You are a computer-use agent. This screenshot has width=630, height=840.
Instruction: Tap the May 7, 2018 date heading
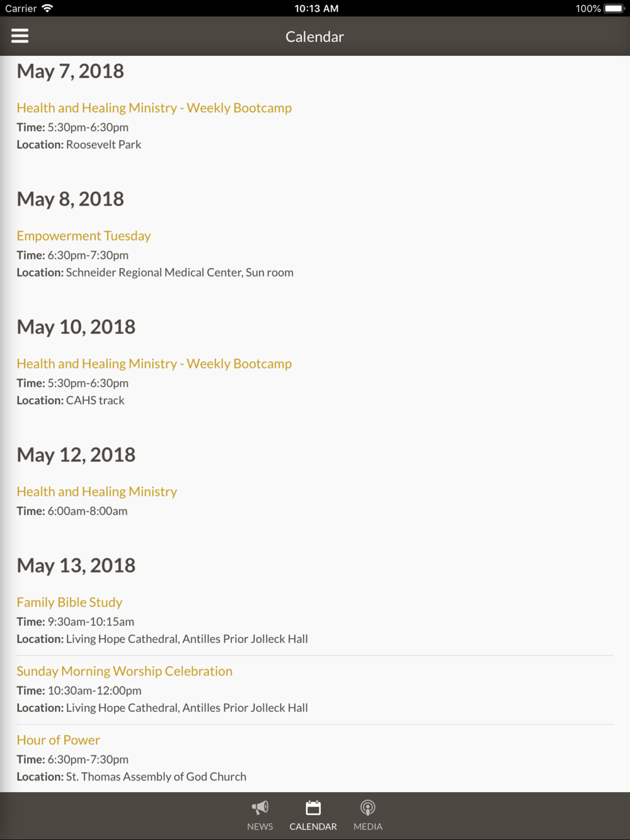point(70,71)
